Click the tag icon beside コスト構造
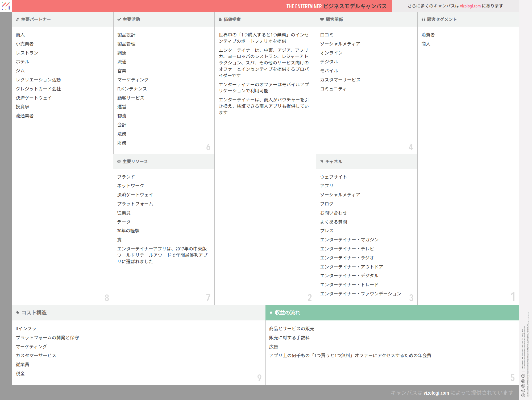This screenshot has height=400, width=532. [x=18, y=312]
